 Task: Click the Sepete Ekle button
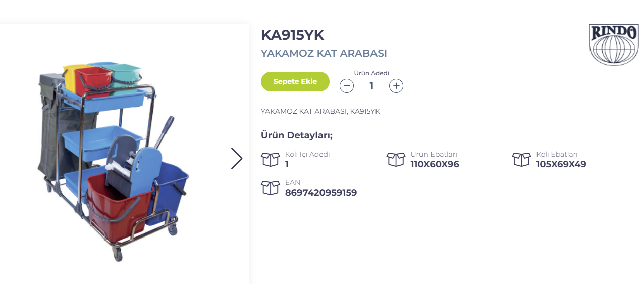pos(295,81)
